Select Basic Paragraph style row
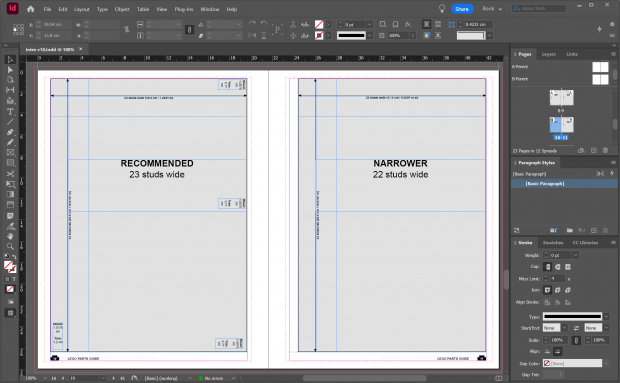 click(x=564, y=184)
